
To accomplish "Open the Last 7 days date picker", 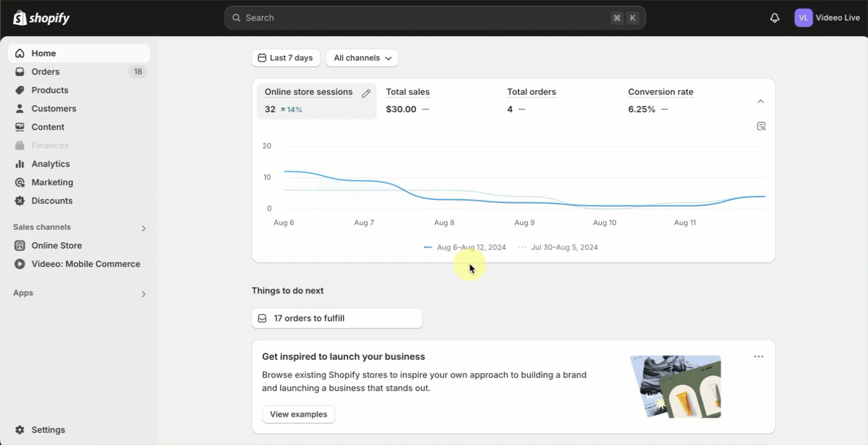I will (286, 58).
